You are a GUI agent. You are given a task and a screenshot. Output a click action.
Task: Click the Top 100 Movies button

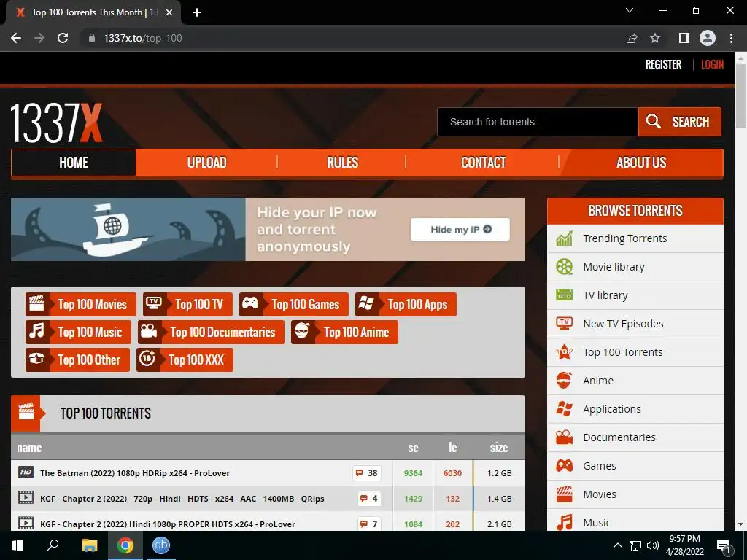[x=80, y=304]
